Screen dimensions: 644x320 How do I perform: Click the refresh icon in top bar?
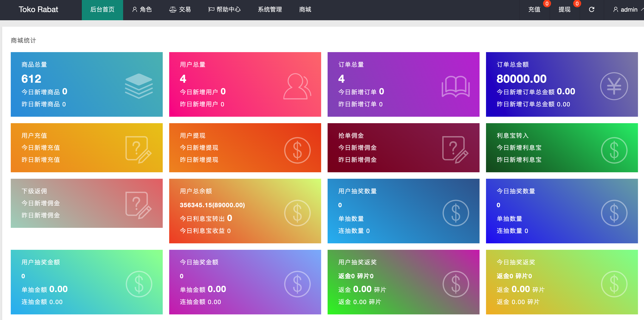(591, 9)
